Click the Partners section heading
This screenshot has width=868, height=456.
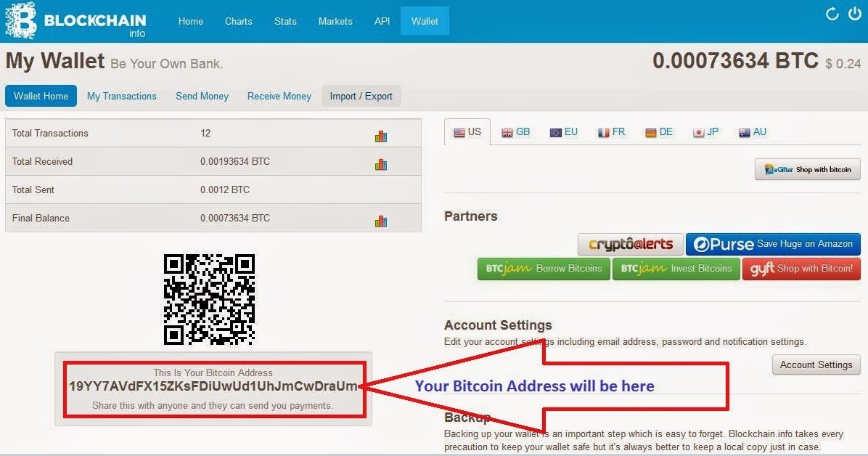pyautogui.click(x=470, y=216)
